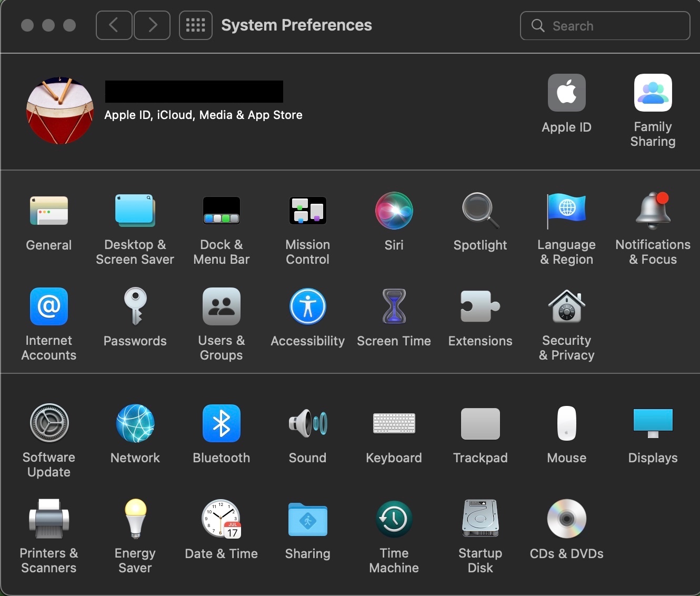This screenshot has width=700, height=596.
Task: Open CDs & DVDs settings
Action: 567,519
